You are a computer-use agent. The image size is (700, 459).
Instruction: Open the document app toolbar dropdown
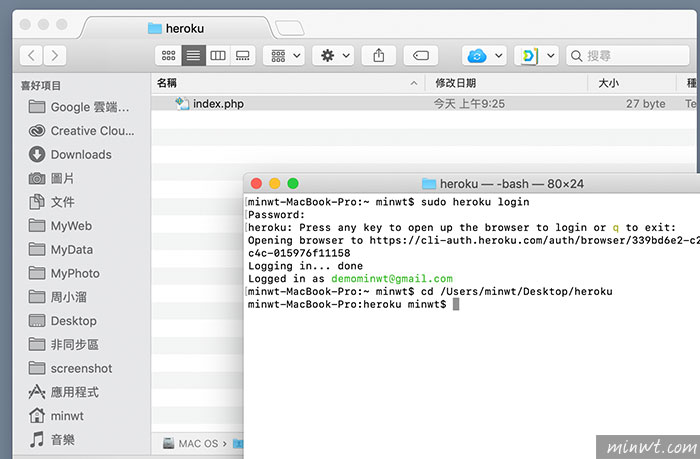pyautogui.click(x=536, y=55)
